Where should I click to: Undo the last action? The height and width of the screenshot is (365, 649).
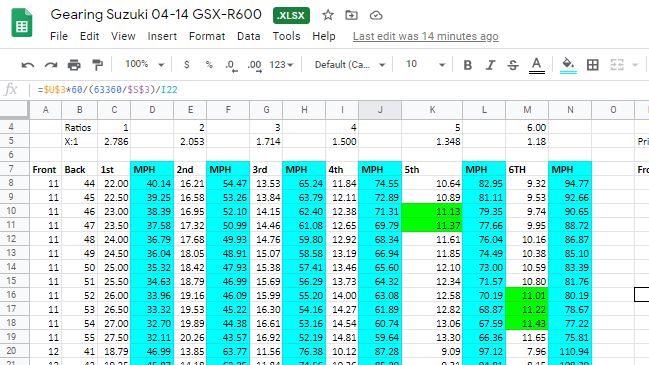(x=28, y=65)
